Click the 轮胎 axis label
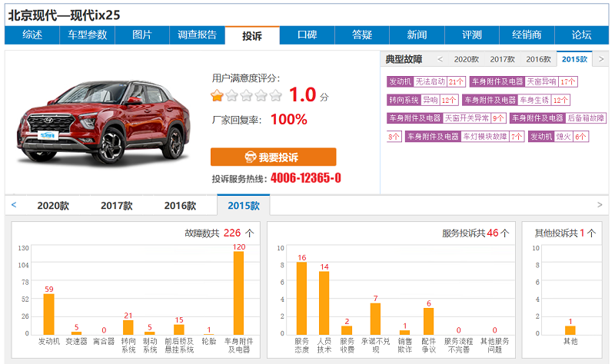 pyautogui.click(x=209, y=341)
